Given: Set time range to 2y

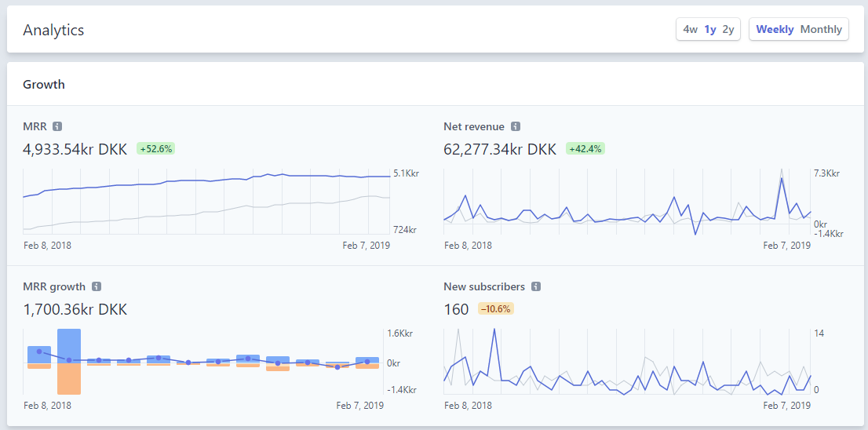Looking at the screenshot, I should (x=728, y=30).
